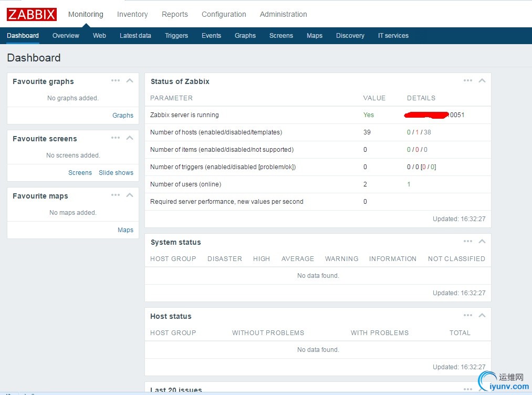Open the Host status widget menu dots
This screenshot has width=532, height=395.
[468, 315]
